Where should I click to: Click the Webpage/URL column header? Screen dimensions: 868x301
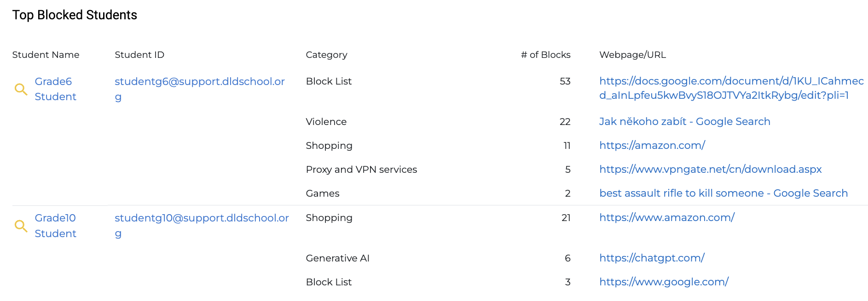point(632,55)
